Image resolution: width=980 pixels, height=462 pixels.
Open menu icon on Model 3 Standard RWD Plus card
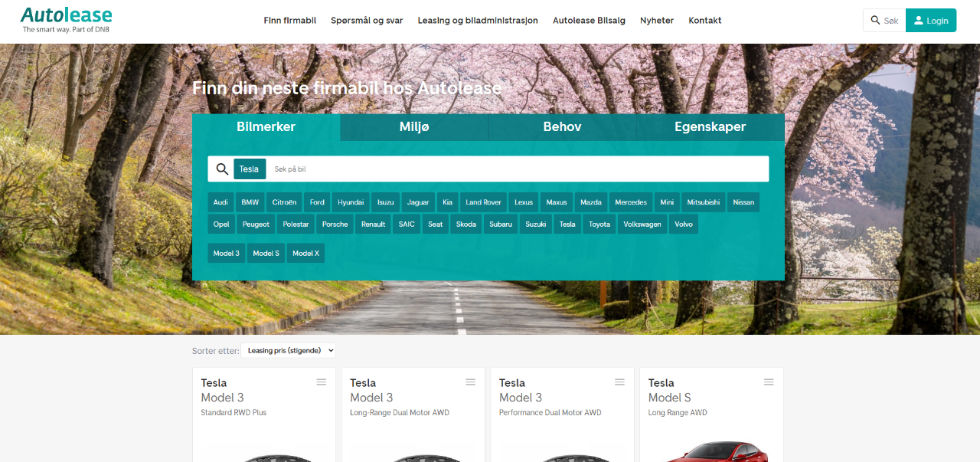[x=322, y=382]
